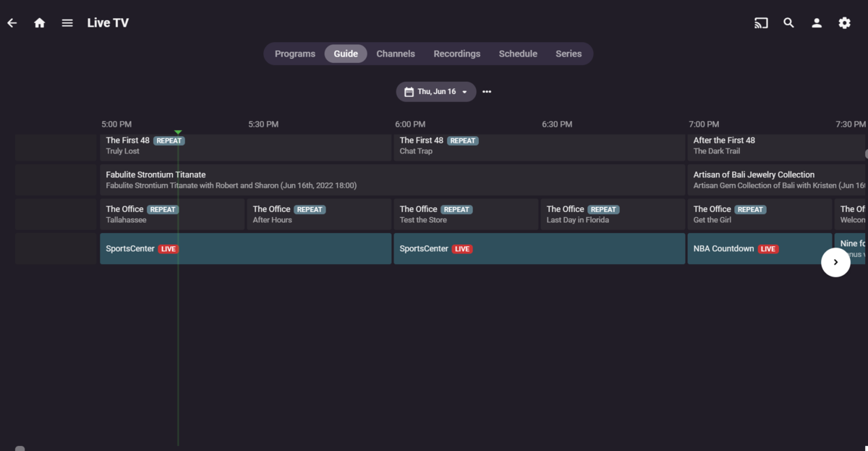
Task: Select The Office Tallahassee episode
Action: point(172,214)
